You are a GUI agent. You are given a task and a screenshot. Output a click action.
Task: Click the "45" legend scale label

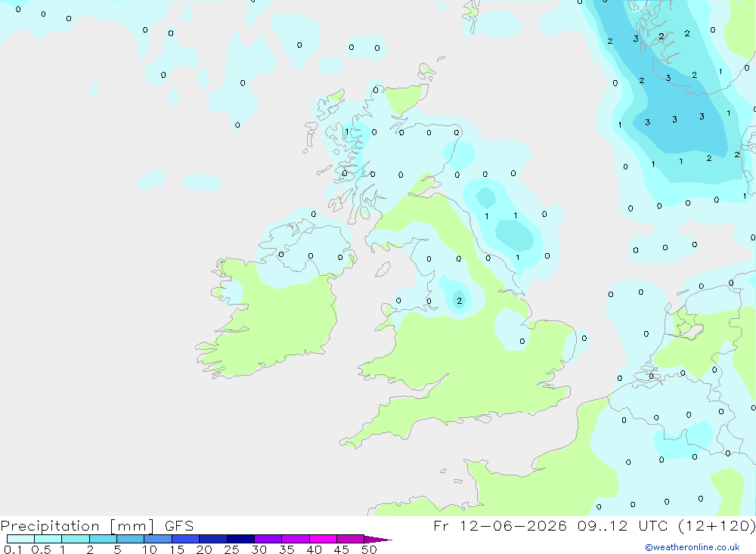342,549
